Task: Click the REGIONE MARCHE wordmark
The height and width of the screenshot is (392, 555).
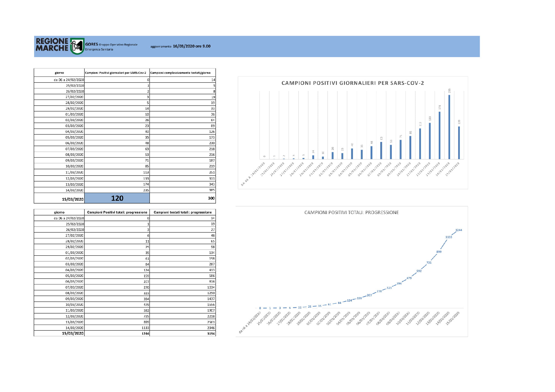Action: [x=52, y=45]
